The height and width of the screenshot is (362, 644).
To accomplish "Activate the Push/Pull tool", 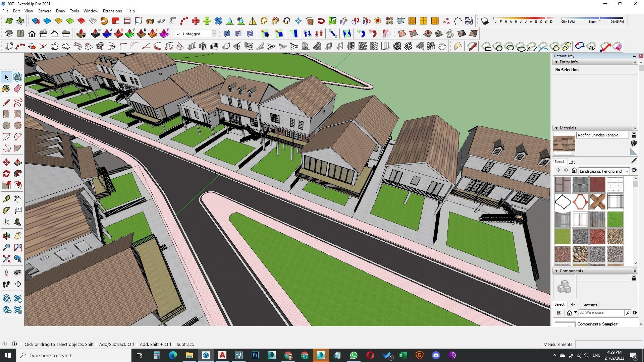I will [18, 163].
